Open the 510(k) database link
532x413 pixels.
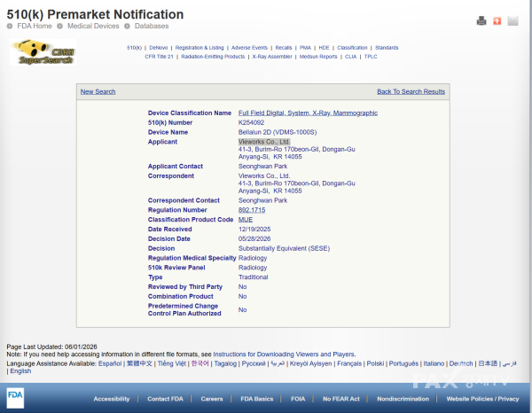(x=134, y=48)
